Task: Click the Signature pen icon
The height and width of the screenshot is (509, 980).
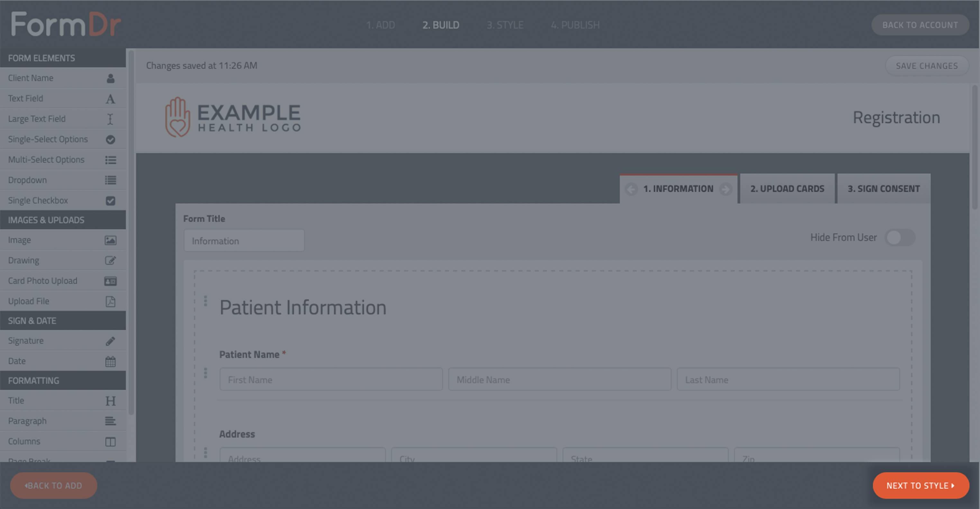Action: (110, 341)
